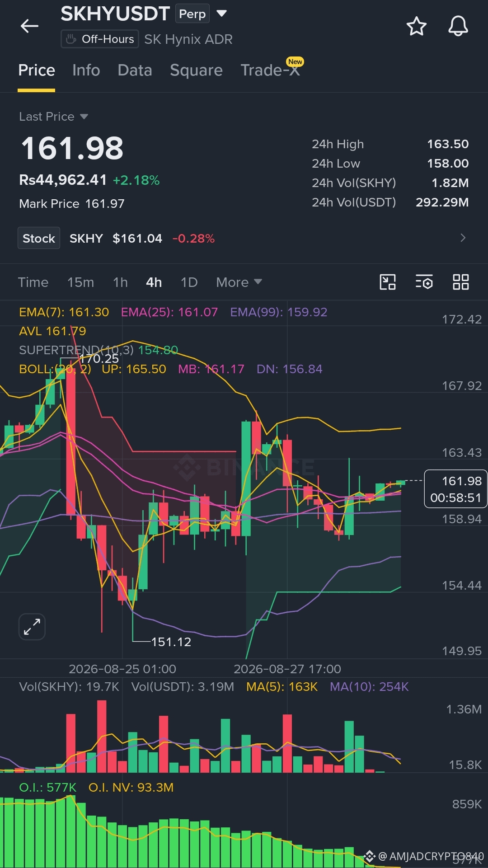Image resolution: width=488 pixels, height=868 pixels.
Task: Select the 4h chart interval
Action: pos(154,282)
